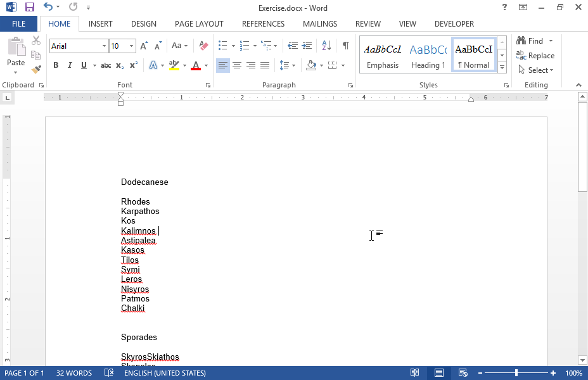The image size is (588, 380).
Task: Decrease paragraph indent
Action: coord(293,46)
